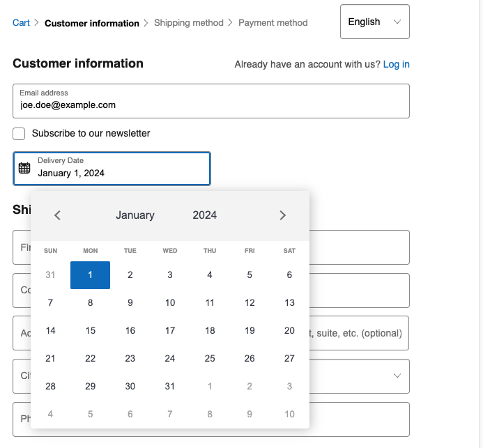Viewport: 483px width, 448px height.
Task: Choose day 14 in the calendar
Action: (x=50, y=332)
